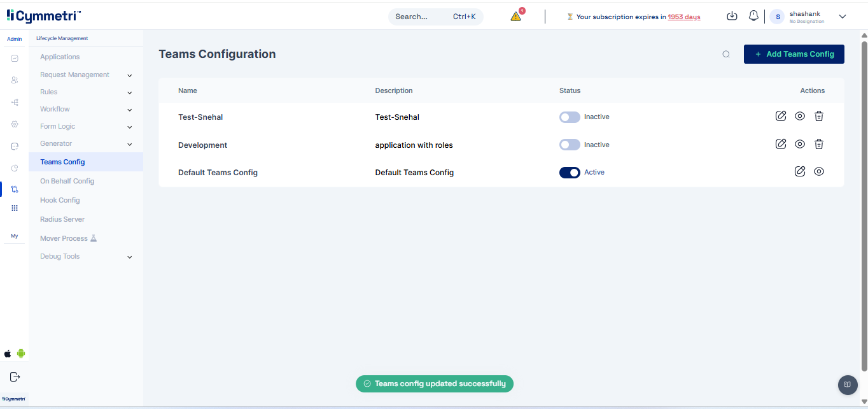Delete the Development teams config
The height and width of the screenshot is (409, 868).
tap(819, 144)
